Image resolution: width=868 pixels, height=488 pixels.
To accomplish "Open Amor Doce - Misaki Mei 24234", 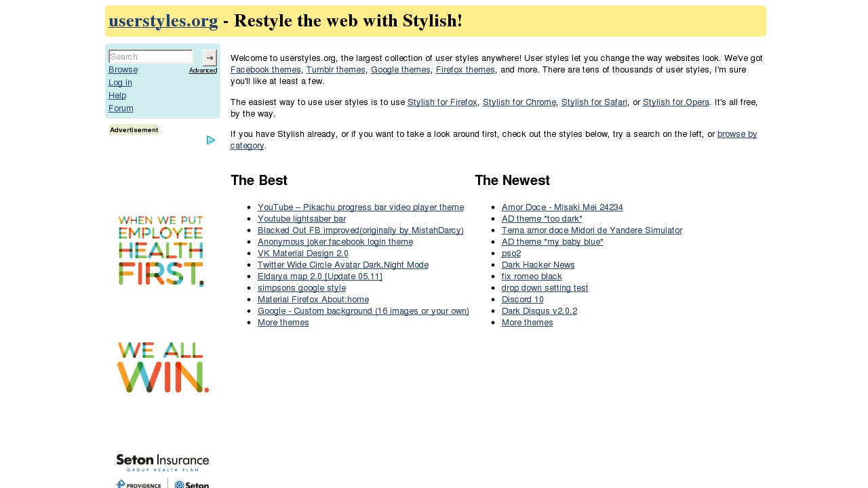I will pos(562,207).
